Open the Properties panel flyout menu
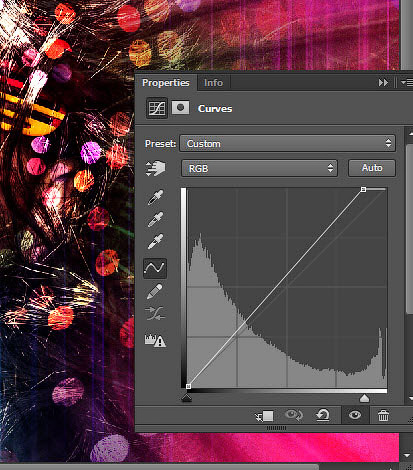 (407, 82)
